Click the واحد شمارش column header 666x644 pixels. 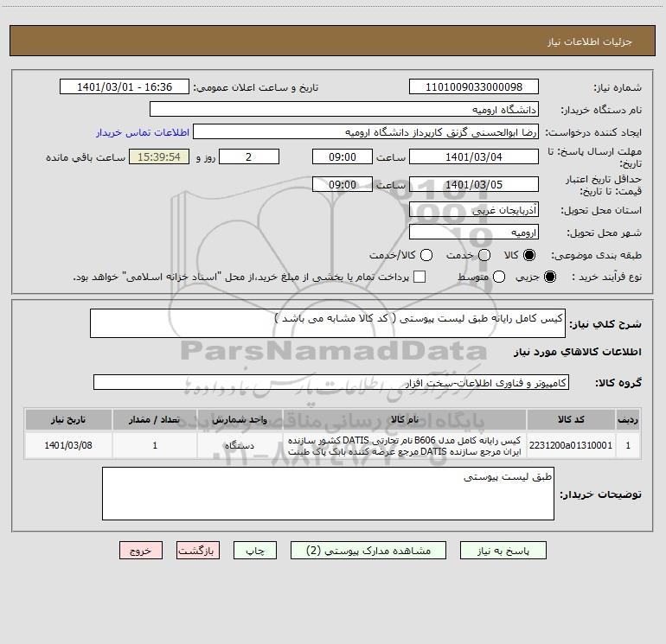pos(240,419)
